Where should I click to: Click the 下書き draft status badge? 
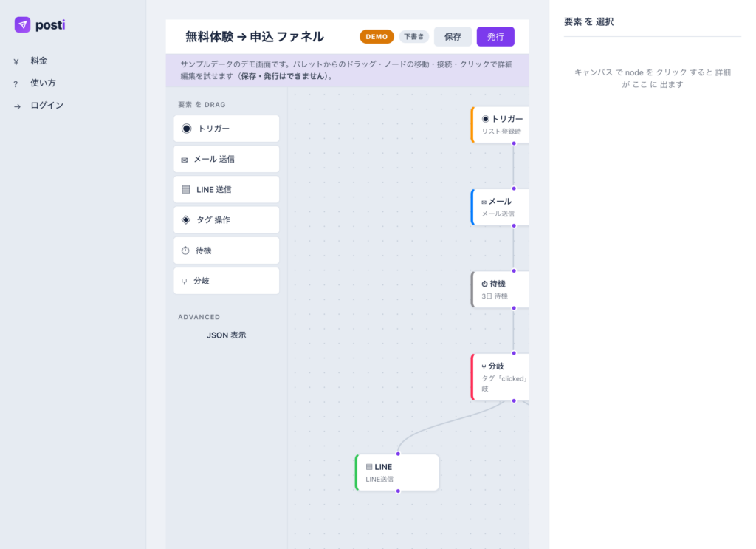(413, 37)
